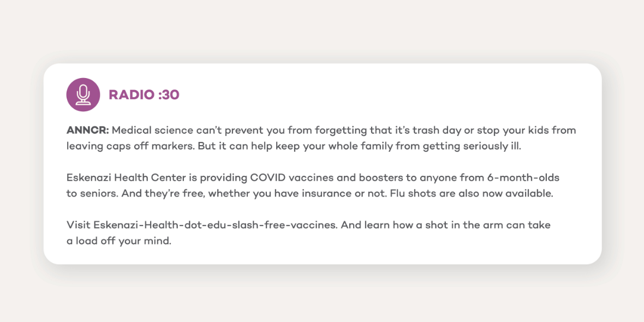Click the Eskenazi-Health-dot-edu-slash-free-vaccines address
This screenshot has height=322, width=644.
coord(214,225)
